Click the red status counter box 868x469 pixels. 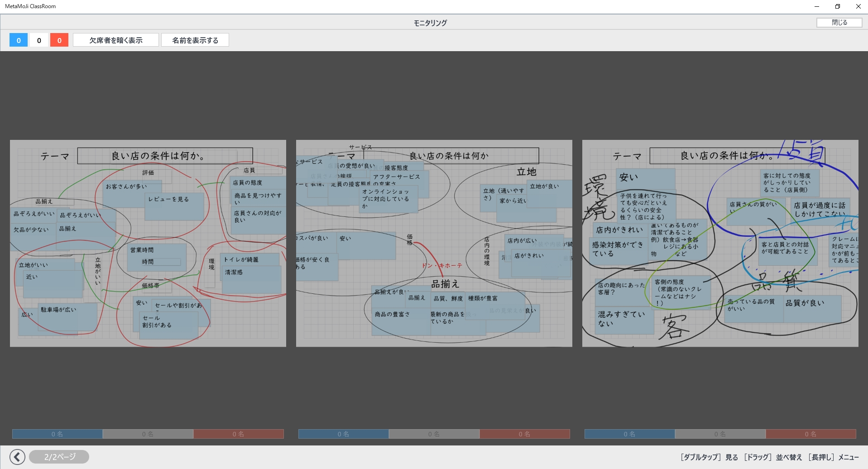pos(59,40)
